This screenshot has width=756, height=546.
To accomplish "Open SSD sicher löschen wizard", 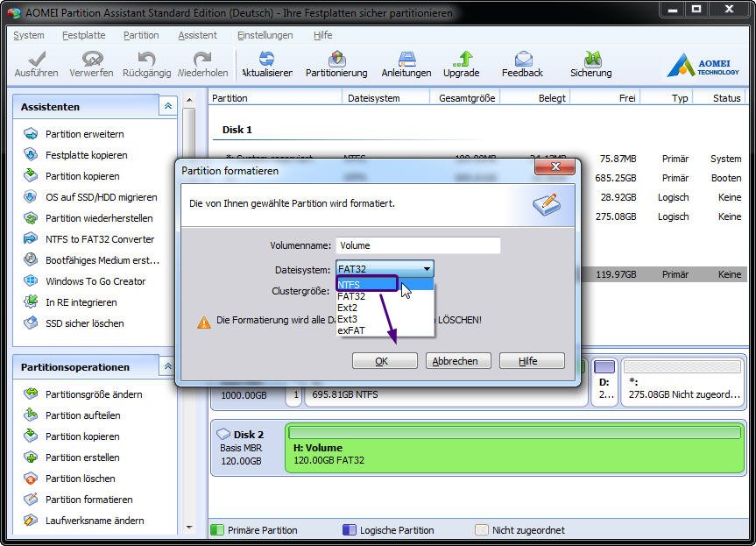I will (x=84, y=323).
